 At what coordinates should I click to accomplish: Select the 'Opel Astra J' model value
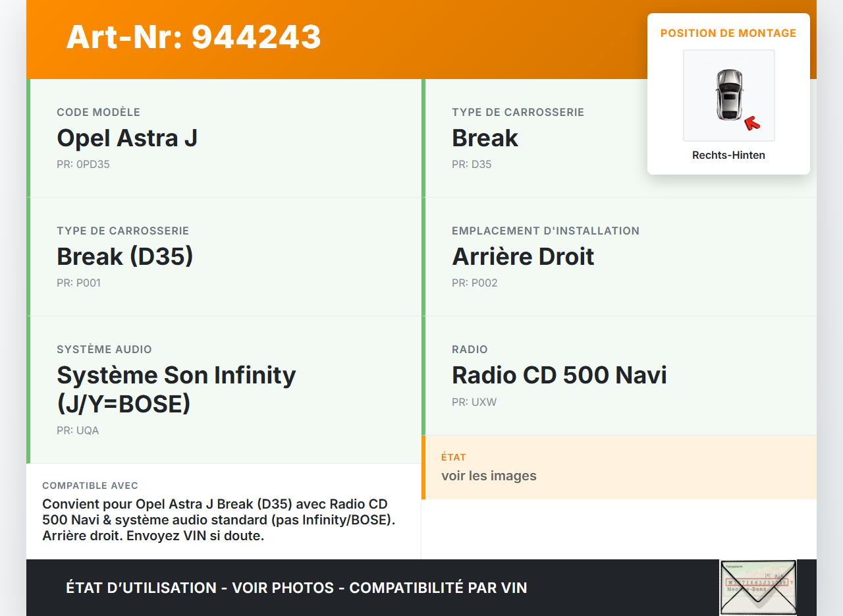pyautogui.click(x=127, y=138)
